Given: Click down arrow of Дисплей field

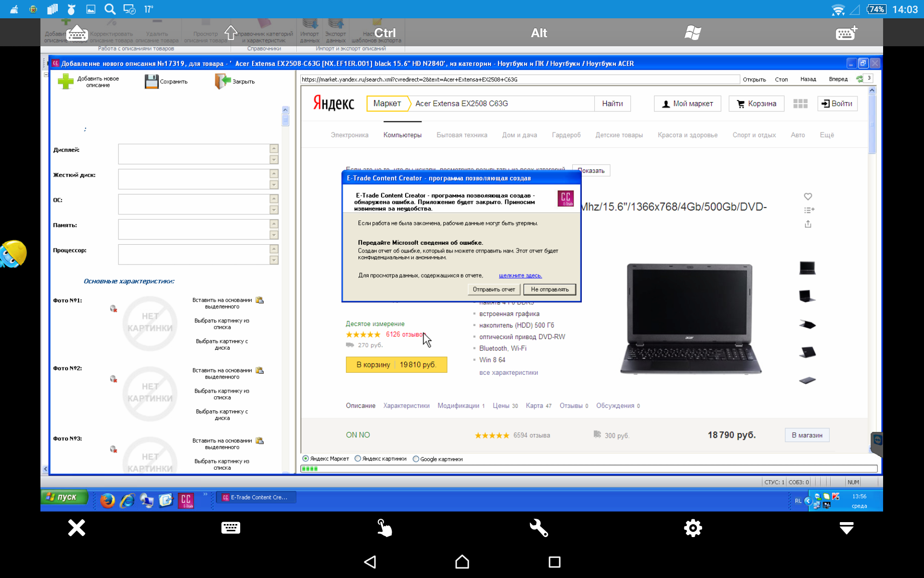Looking at the screenshot, I should (x=274, y=159).
